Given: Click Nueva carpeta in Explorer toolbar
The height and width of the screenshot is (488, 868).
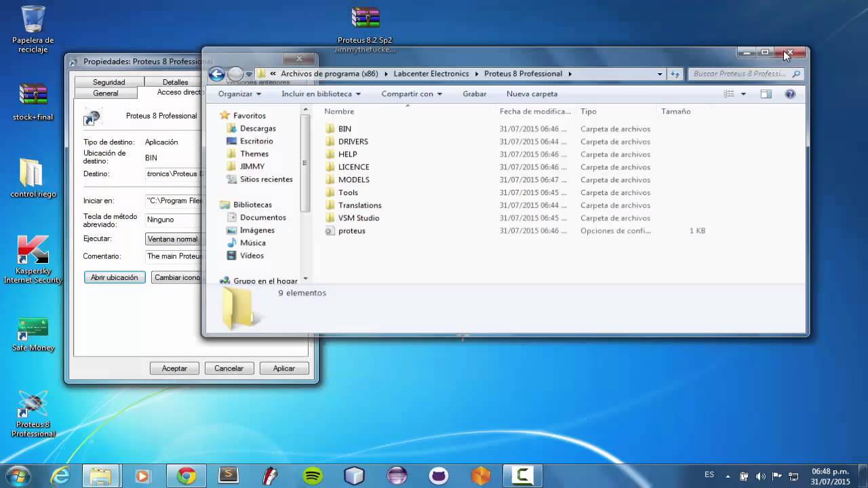Looking at the screenshot, I should click(532, 94).
